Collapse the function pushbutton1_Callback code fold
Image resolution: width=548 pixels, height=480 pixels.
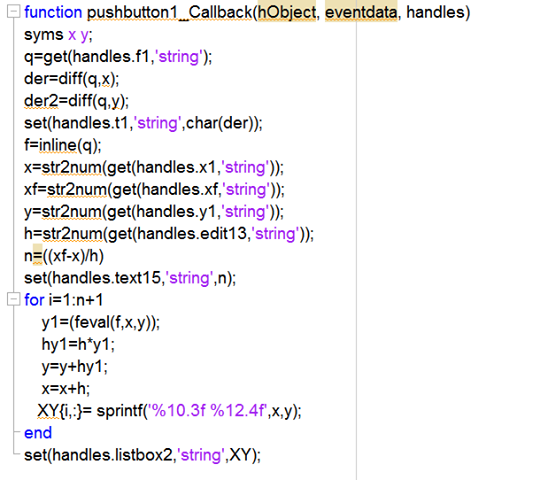[13, 12]
